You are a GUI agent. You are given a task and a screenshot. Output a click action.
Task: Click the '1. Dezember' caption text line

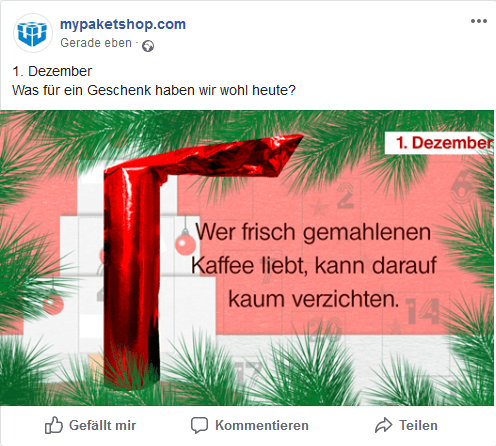52,71
